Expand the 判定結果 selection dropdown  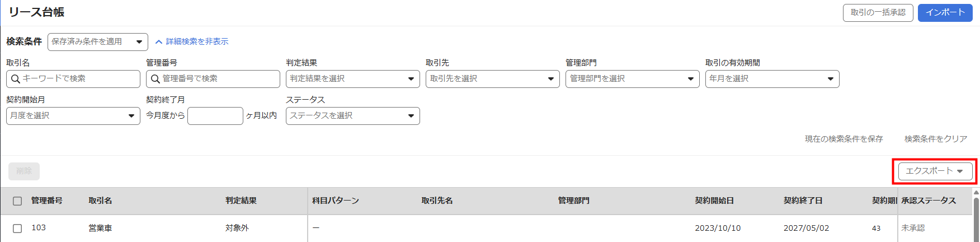pyautogui.click(x=352, y=79)
